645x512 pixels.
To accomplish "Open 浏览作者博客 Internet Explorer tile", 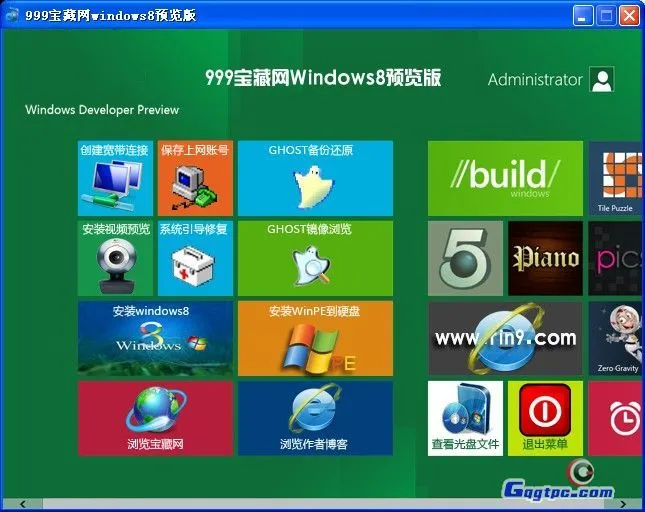I will (315, 418).
